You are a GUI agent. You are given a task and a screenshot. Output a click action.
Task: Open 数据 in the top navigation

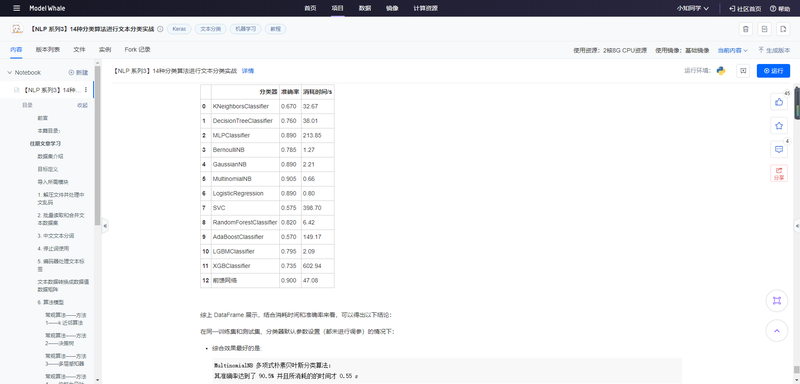[x=365, y=8]
